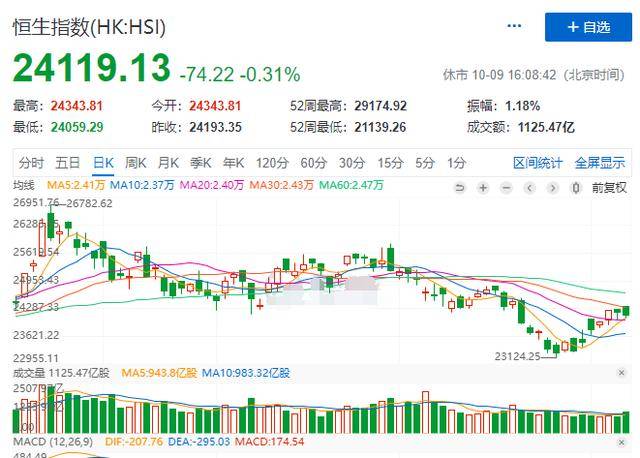640x458 pixels.
Task: Click the chart reset arrow icon
Action: pyautogui.click(x=460, y=188)
